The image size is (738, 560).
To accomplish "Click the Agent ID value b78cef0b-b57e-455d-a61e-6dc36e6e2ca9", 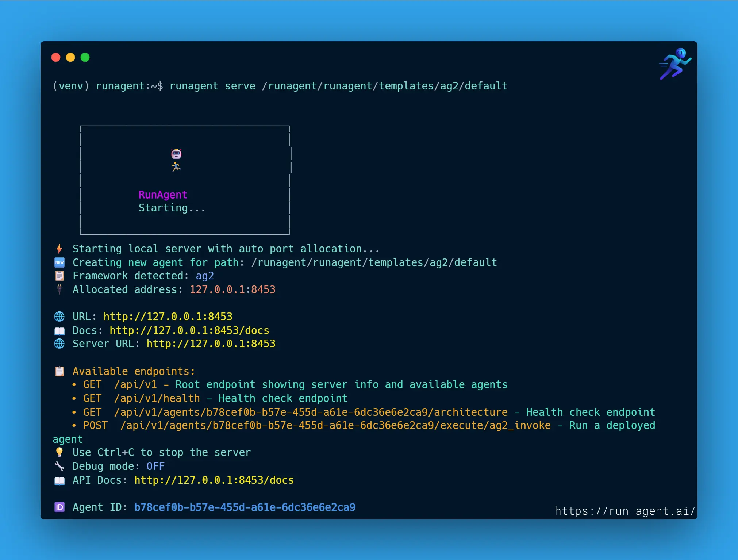I will coord(245,507).
